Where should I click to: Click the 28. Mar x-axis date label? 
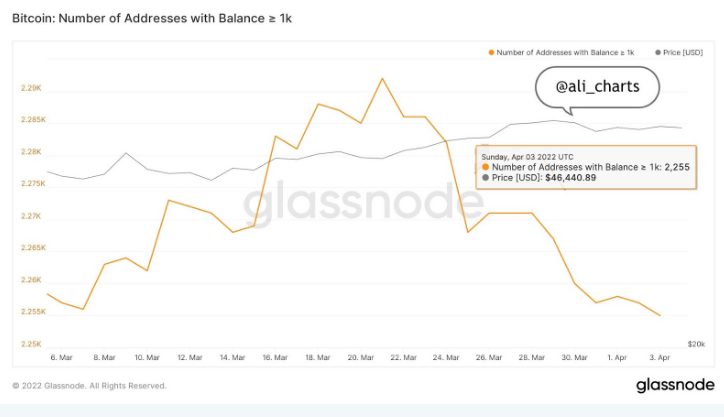pyautogui.click(x=531, y=357)
